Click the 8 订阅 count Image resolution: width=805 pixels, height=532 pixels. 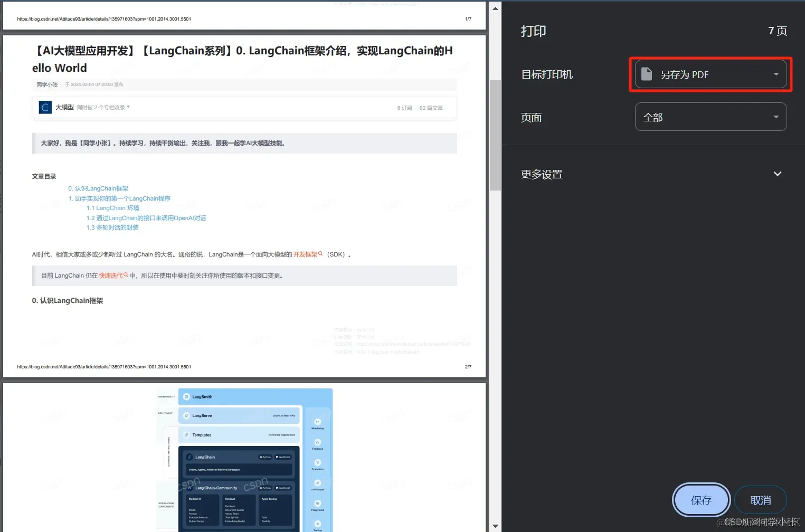pos(404,108)
